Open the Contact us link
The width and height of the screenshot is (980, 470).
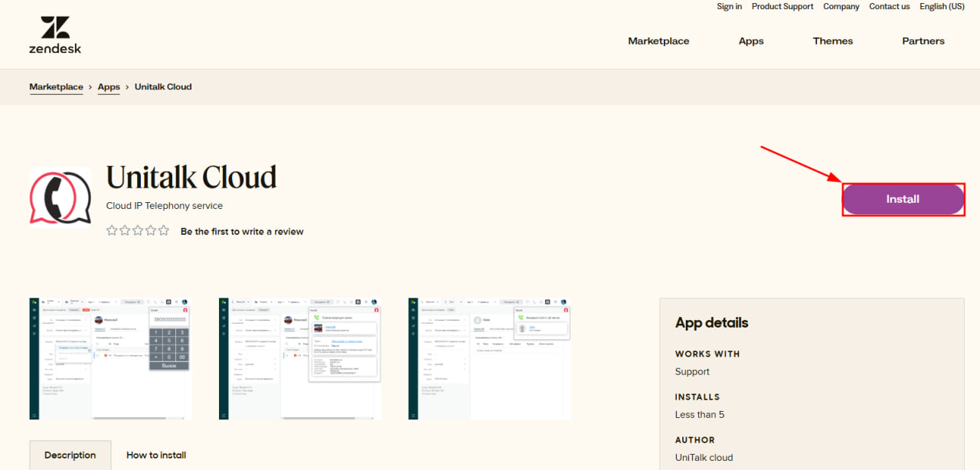(x=890, y=6)
